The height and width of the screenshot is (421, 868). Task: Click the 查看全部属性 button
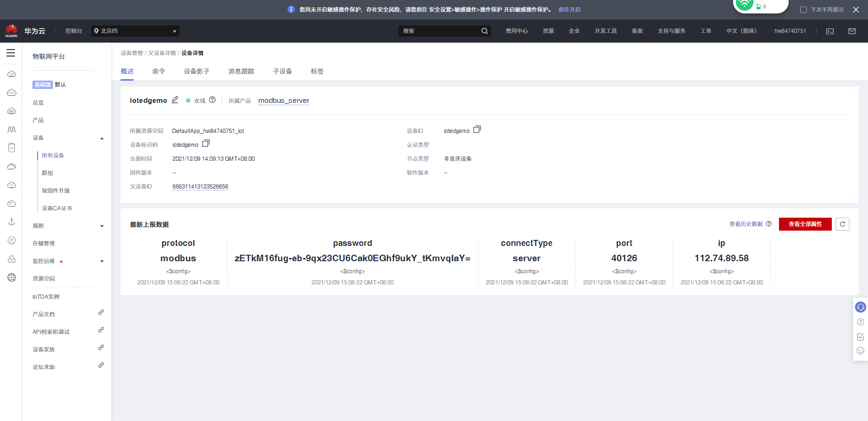point(805,224)
